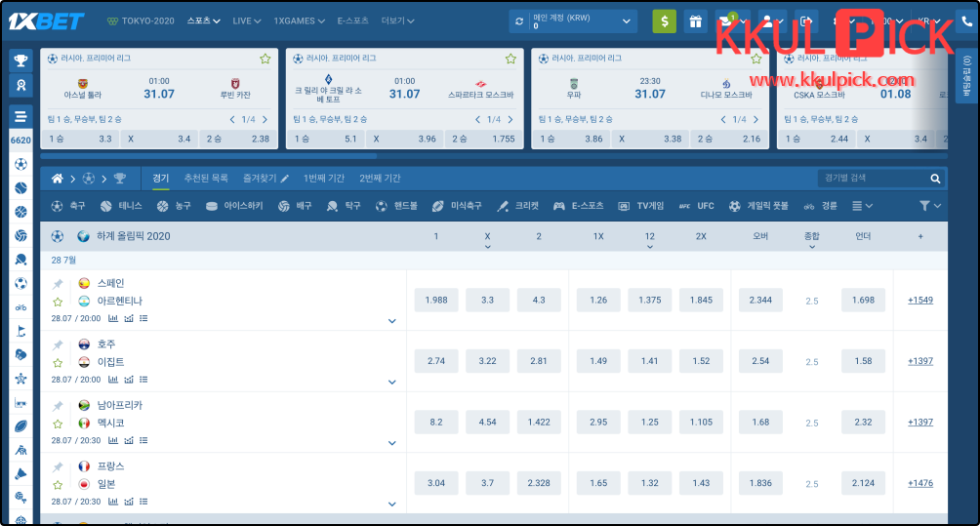
Task: Select 1승 odds 3.3 on 아스널 툴라 card
Action: (x=80, y=139)
